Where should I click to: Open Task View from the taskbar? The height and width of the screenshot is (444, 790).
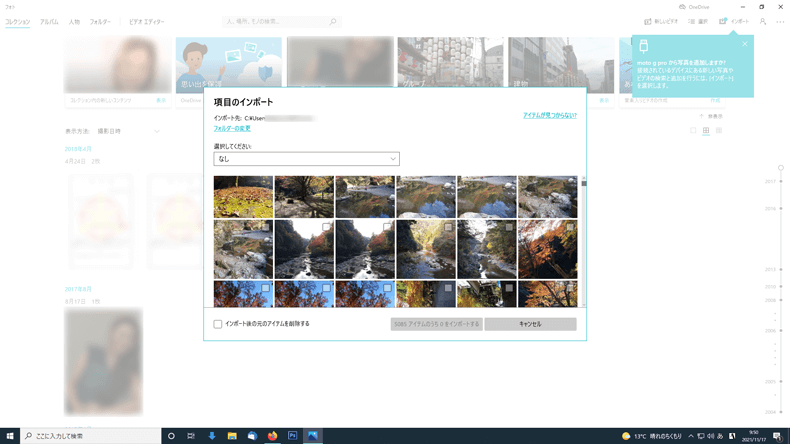tap(190, 436)
